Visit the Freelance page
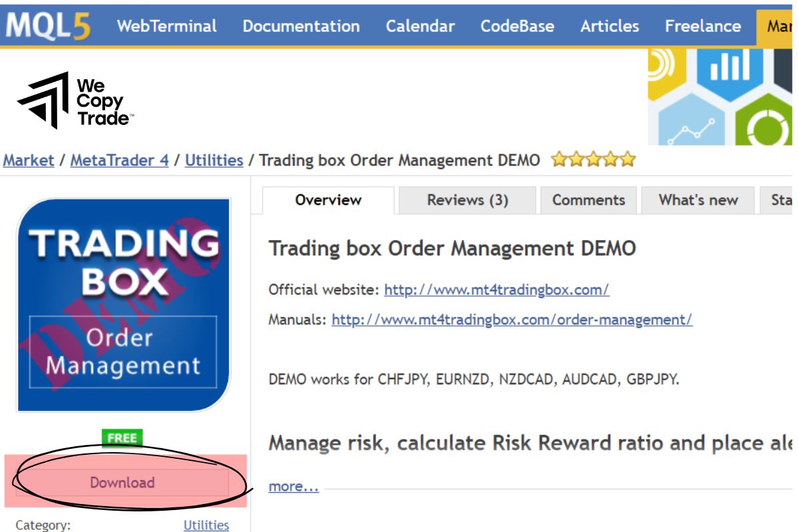The image size is (798, 532). [x=702, y=26]
